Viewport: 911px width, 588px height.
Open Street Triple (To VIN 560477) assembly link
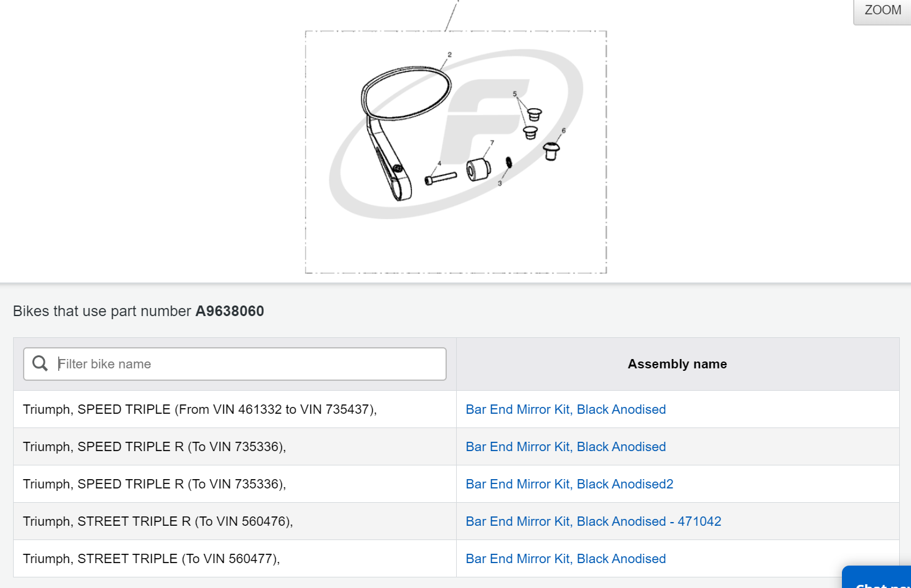pyautogui.click(x=565, y=559)
